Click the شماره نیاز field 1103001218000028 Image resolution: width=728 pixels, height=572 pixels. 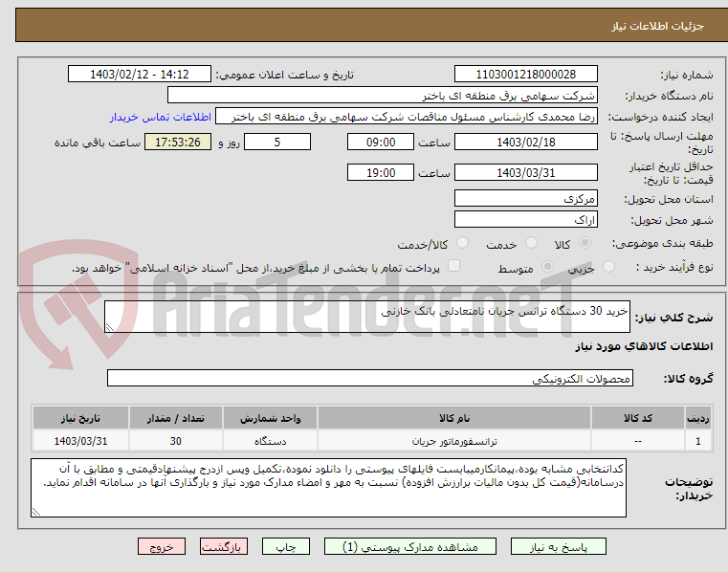point(525,75)
